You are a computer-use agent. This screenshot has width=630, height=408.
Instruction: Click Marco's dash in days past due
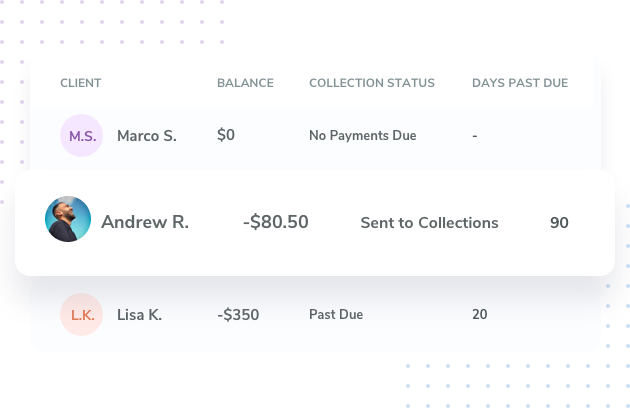[x=475, y=136]
